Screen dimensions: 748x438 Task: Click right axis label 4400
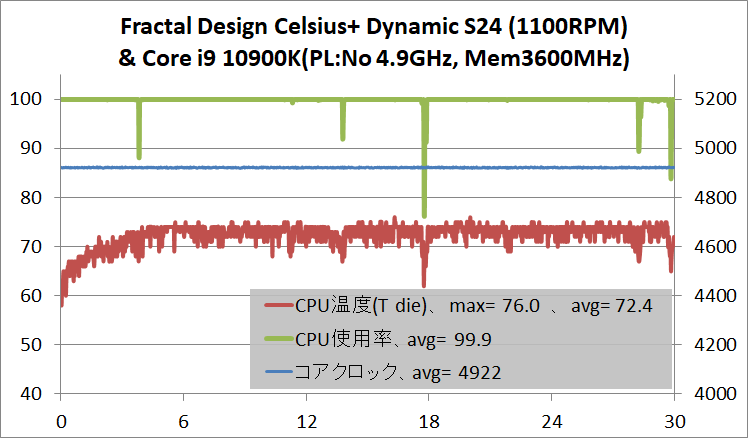[x=715, y=296]
